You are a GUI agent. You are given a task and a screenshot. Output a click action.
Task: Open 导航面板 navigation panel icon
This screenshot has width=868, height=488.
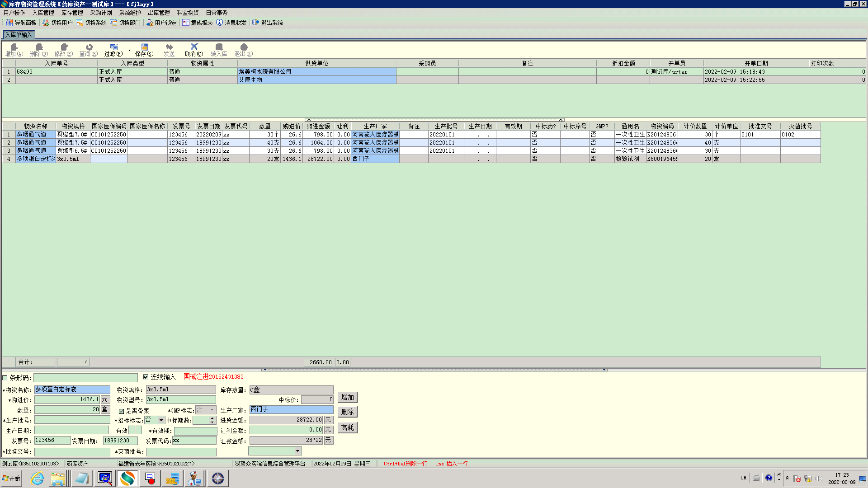pyautogui.click(x=9, y=23)
